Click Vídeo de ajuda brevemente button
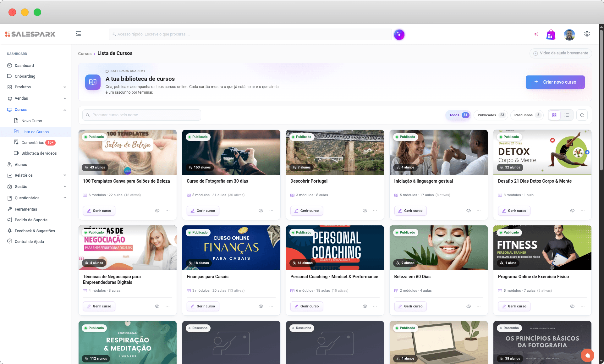 tap(561, 53)
